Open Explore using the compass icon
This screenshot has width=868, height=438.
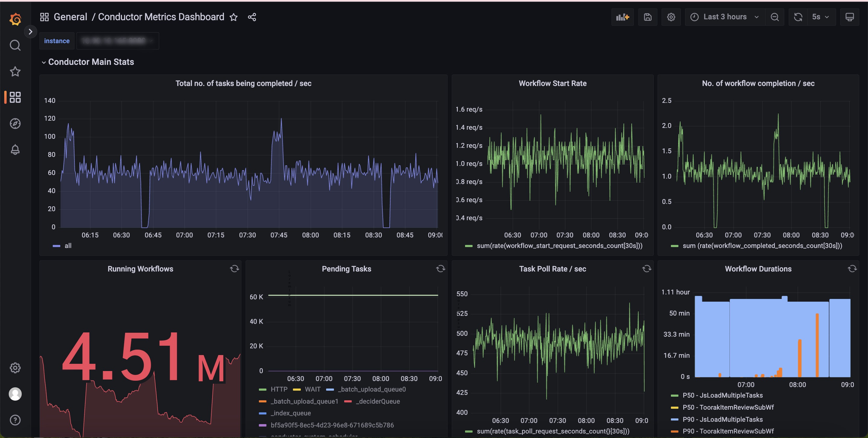[x=15, y=123]
